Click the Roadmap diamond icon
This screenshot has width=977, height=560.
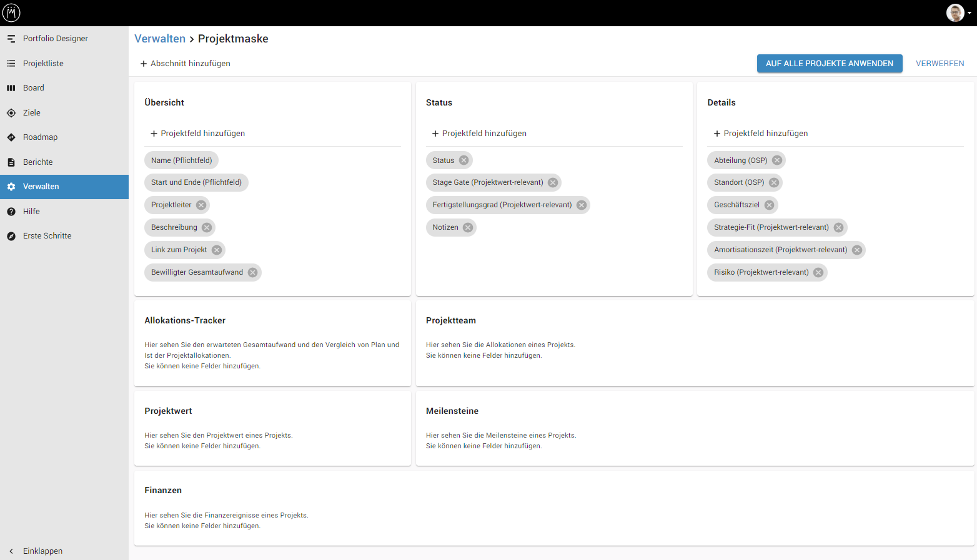[11, 137]
